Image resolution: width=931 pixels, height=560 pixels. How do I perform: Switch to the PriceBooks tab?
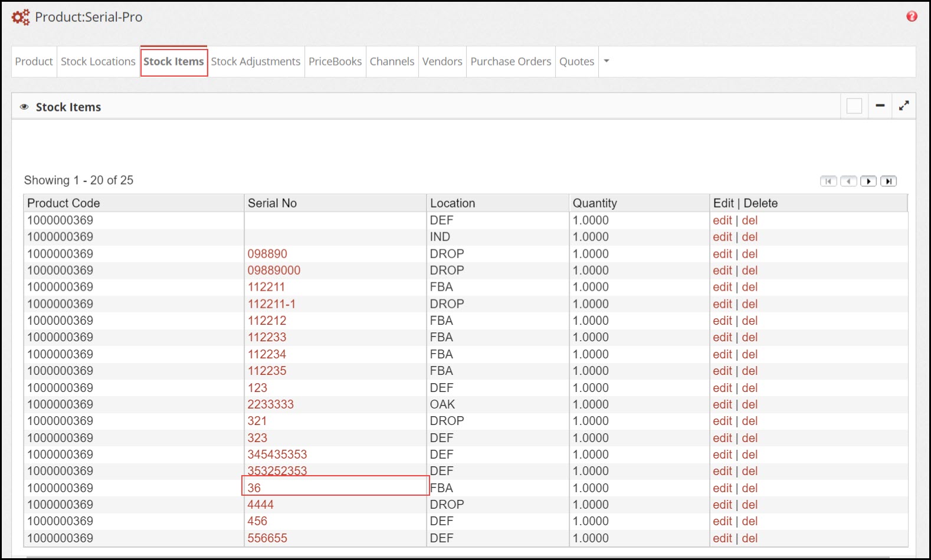click(x=335, y=61)
